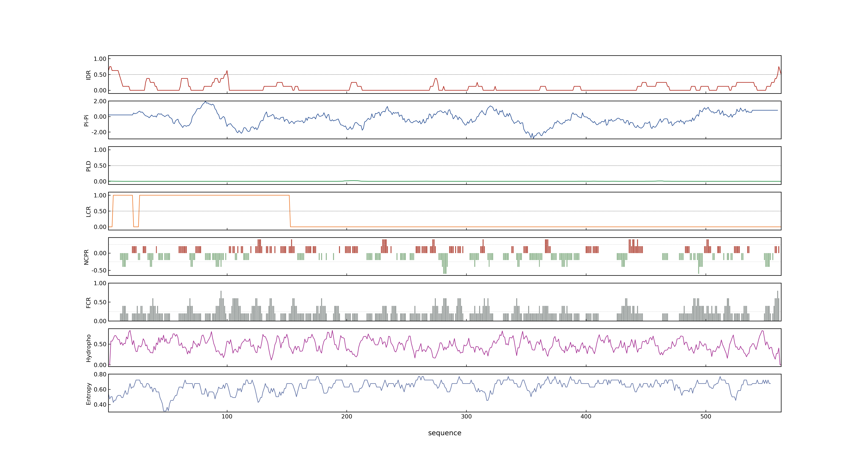This screenshot has width=868, height=463.
Task: Click the x-axis tick label 400
Action: coord(586,416)
